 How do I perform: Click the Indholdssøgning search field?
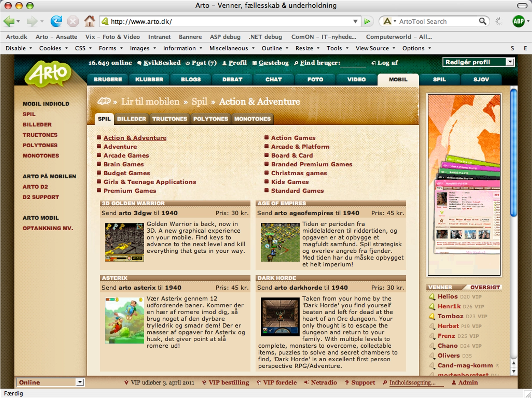[416, 383]
